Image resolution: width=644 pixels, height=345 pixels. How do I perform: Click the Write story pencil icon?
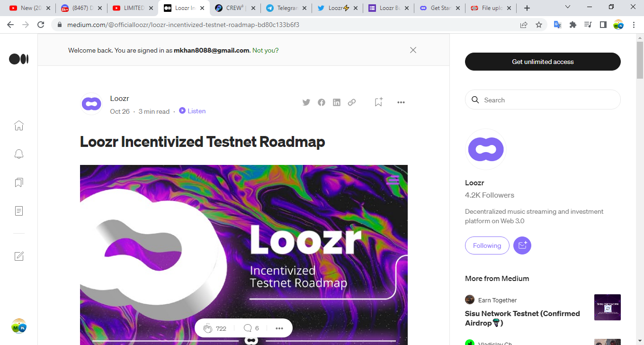pos(19,256)
